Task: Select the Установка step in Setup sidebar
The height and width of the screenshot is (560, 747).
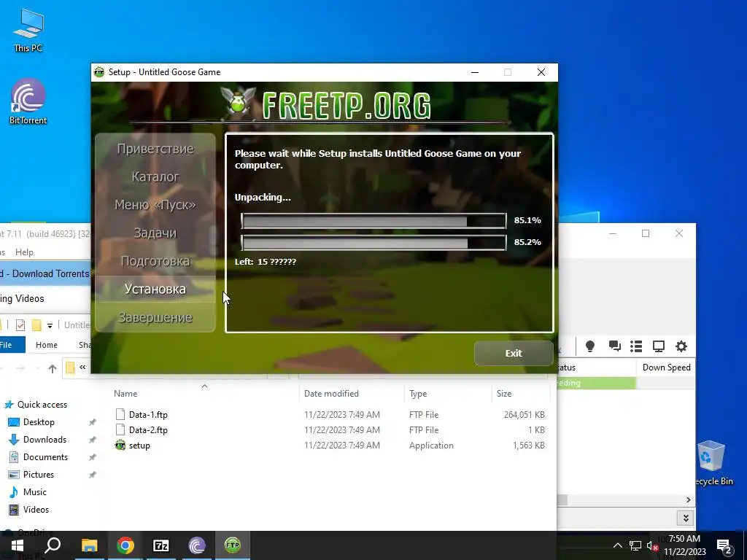Action: click(x=155, y=289)
